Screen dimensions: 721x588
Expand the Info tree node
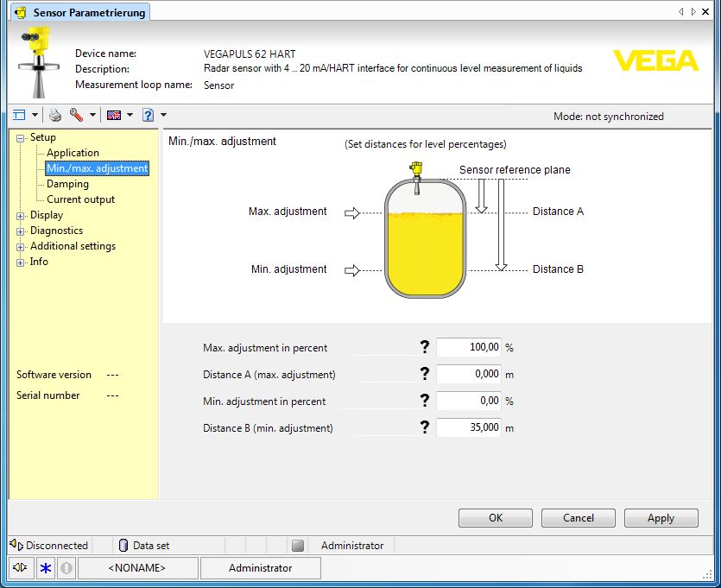coord(20,262)
